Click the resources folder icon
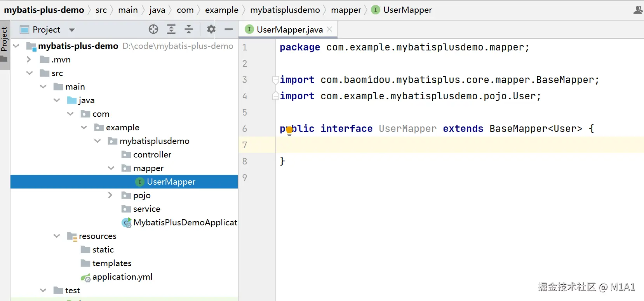The height and width of the screenshot is (301, 644). click(72, 236)
